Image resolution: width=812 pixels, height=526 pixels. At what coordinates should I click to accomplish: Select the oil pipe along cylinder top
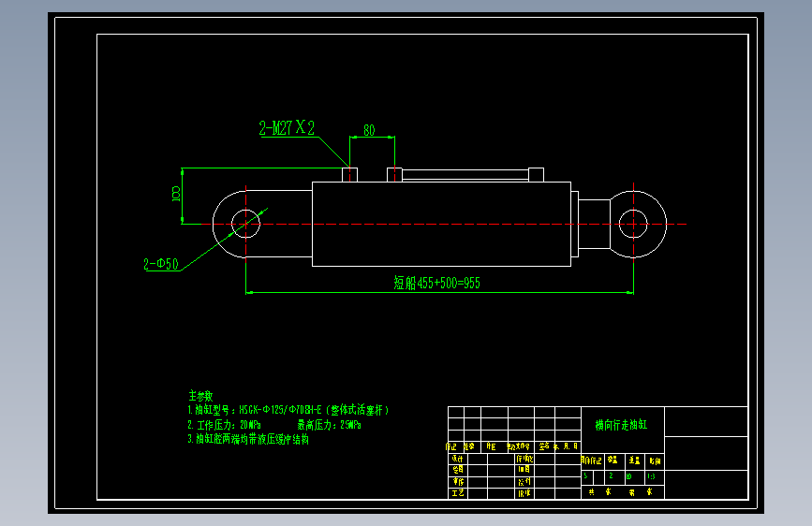click(465, 174)
